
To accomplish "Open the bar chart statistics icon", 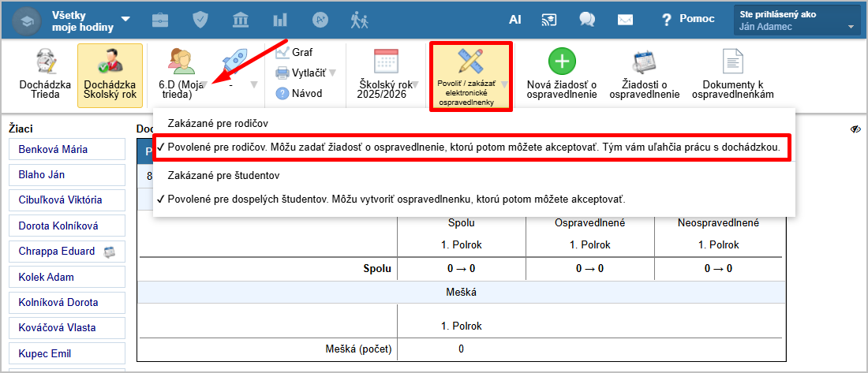I will coord(280,20).
